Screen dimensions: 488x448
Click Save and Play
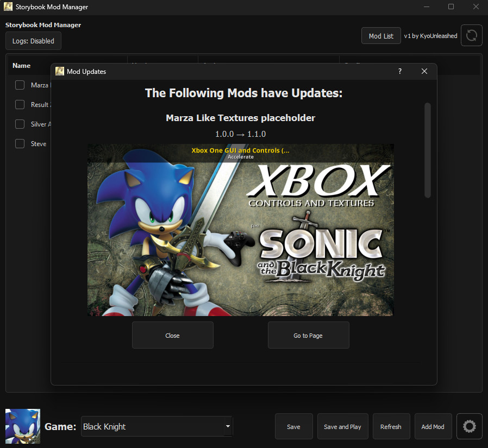pyautogui.click(x=343, y=426)
